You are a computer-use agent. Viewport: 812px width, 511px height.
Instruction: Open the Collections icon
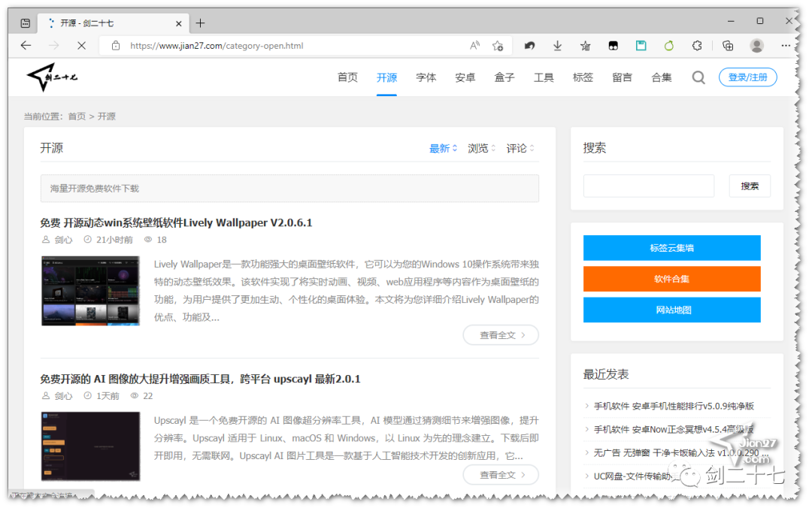point(728,46)
